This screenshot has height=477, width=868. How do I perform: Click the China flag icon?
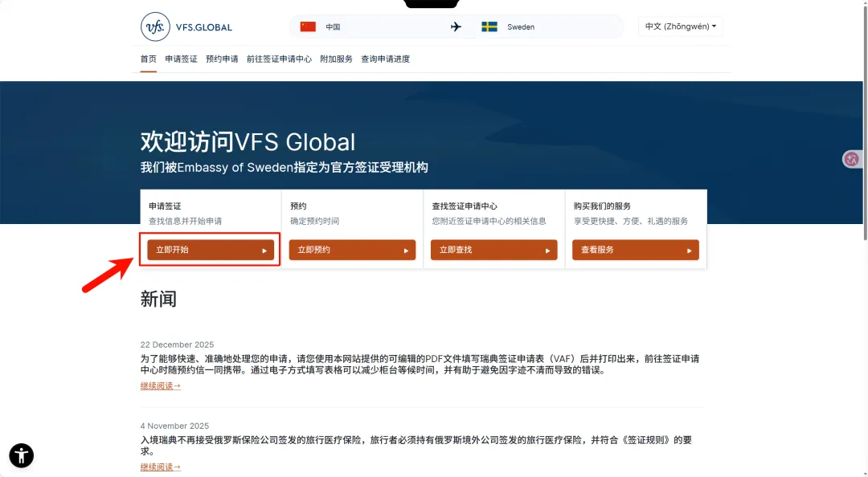pyautogui.click(x=308, y=26)
